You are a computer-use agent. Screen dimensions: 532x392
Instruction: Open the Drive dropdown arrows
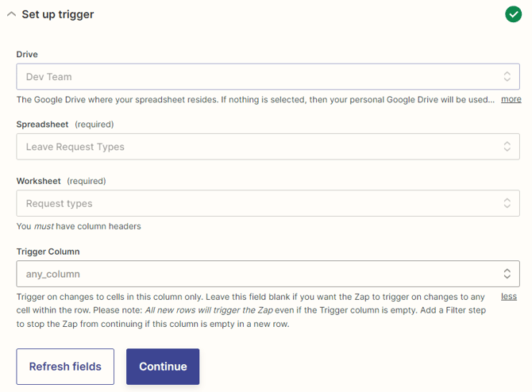tap(507, 77)
